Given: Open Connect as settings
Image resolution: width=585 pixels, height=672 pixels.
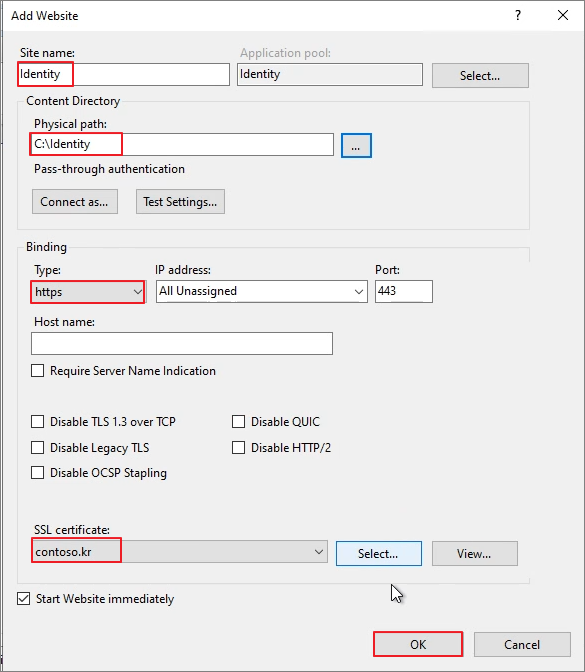Looking at the screenshot, I should [x=75, y=201].
